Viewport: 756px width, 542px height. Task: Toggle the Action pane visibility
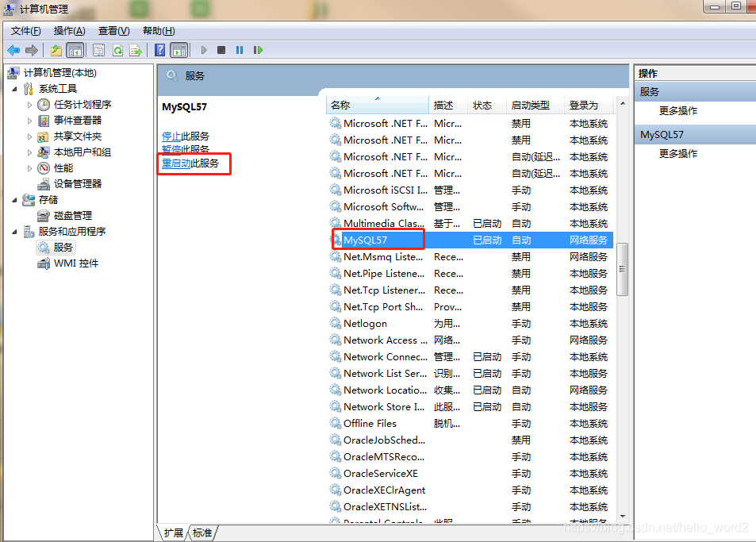point(180,50)
